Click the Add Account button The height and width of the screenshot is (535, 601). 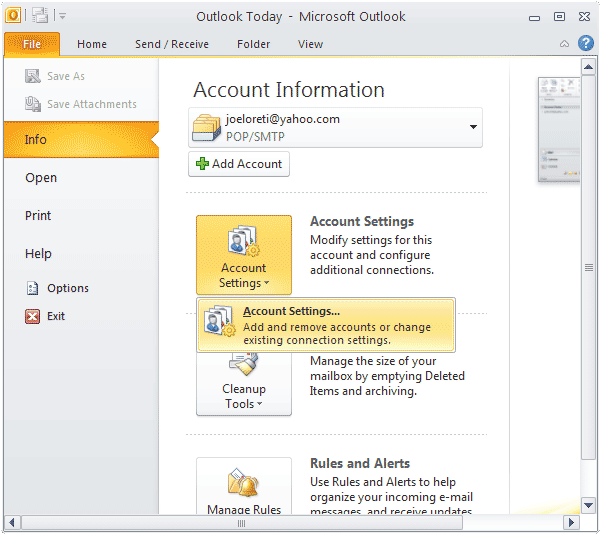239,164
